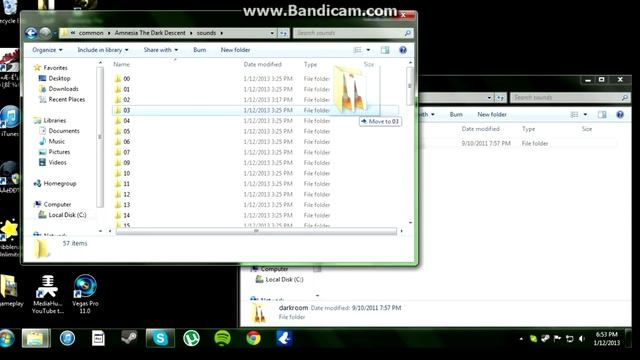
Task: Select folder 06 in the file list
Action: (127, 142)
